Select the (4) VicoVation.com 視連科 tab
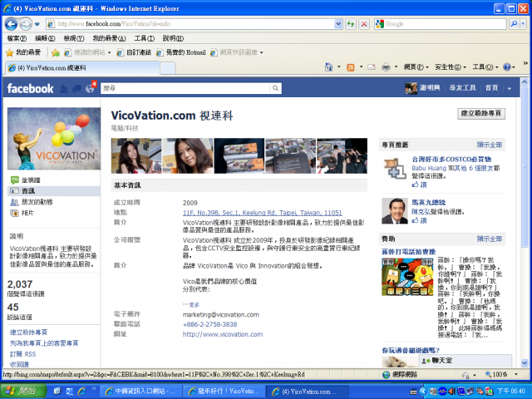532x399 pixels. tap(82, 68)
